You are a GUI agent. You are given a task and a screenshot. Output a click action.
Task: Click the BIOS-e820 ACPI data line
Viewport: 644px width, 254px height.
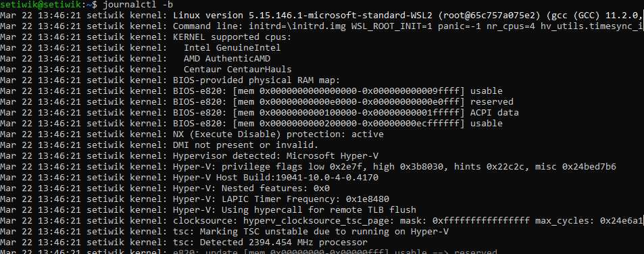pos(259,112)
